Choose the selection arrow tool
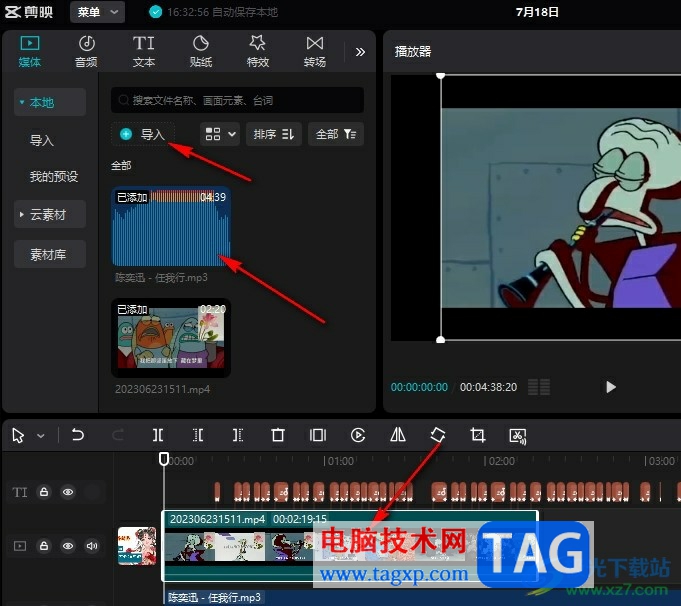 [x=18, y=435]
